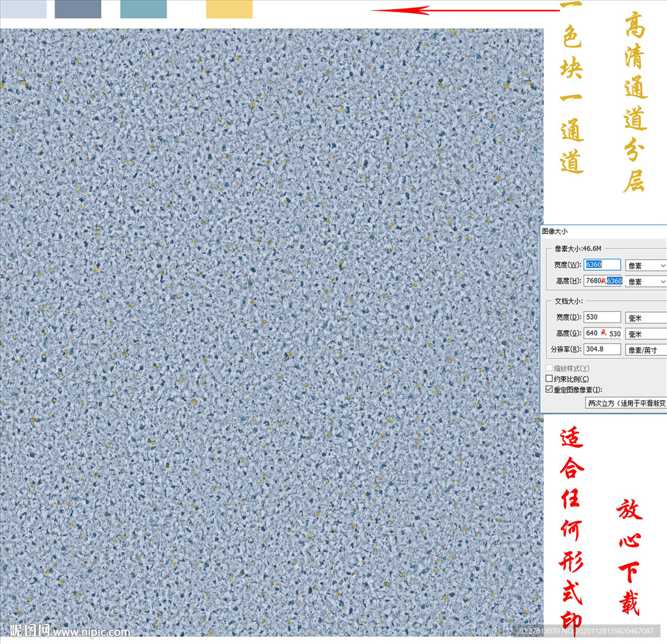Viewport: 667px width, 644px height.
Task: Click the document Width (宽度 D) field
Action: pos(603,317)
